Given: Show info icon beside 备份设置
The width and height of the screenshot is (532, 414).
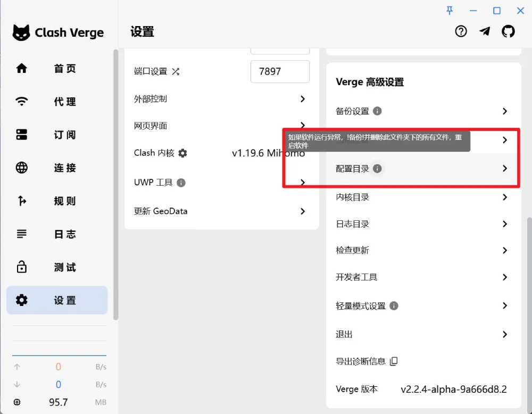Looking at the screenshot, I should [x=377, y=111].
